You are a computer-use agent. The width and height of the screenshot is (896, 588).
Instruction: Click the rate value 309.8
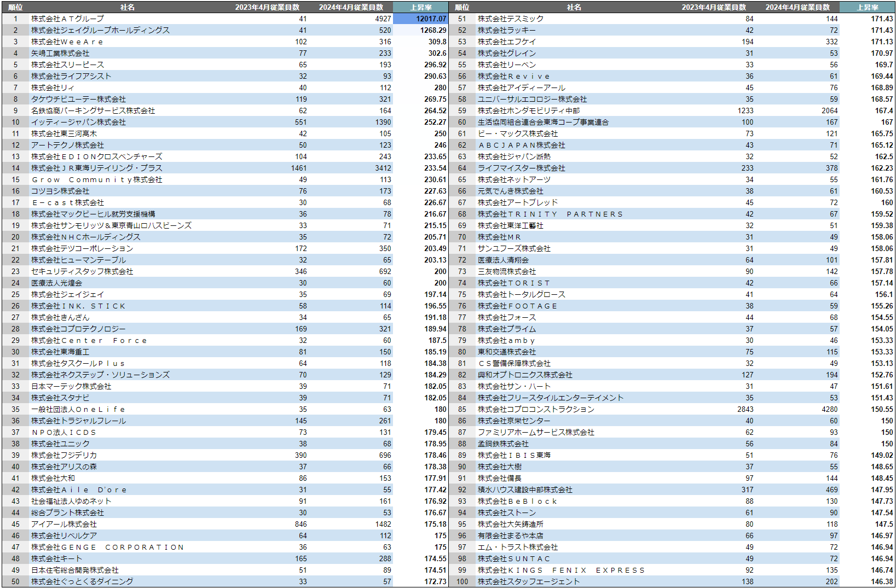437,42
